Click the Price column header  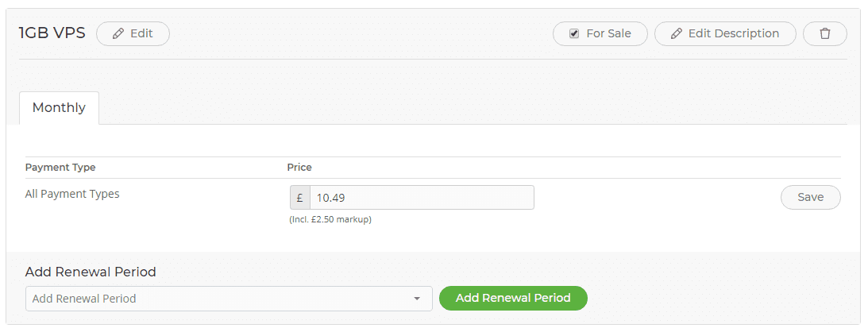tap(299, 167)
